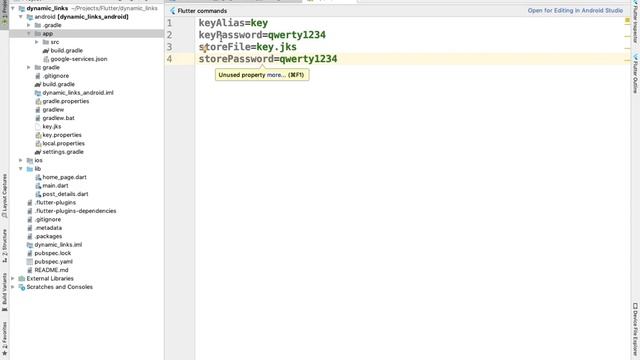Open .metadata file
The image size is (640, 360).
pyautogui.click(x=48, y=228)
